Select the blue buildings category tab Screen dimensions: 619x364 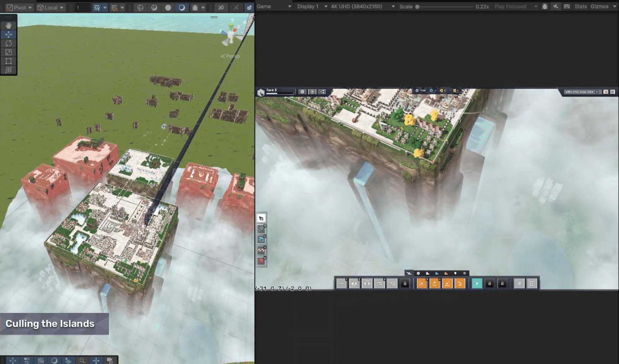coord(437,273)
